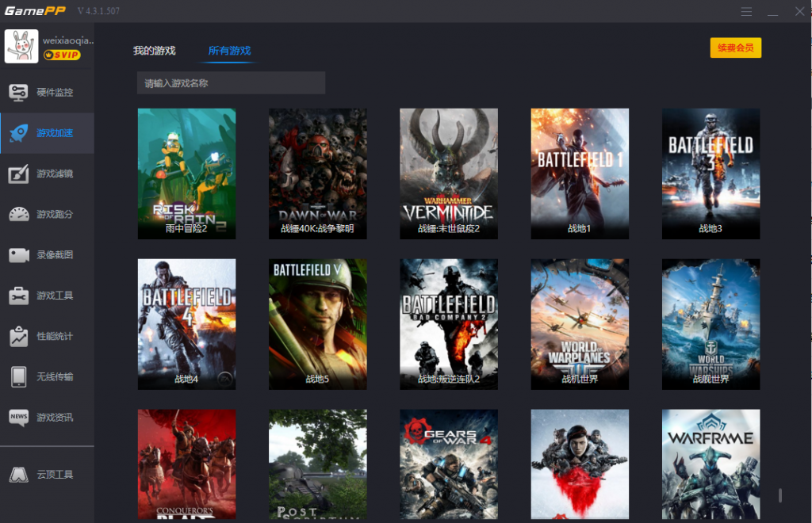Open the cloud tools (云顶工具) icon
The height and width of the screenshot is (523, 812).
click(x=19, y=475)
